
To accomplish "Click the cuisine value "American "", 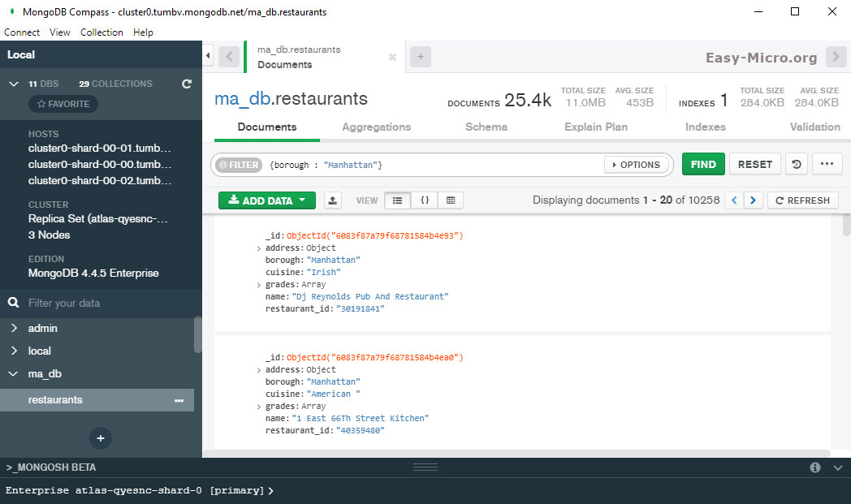I will [333, 394].
